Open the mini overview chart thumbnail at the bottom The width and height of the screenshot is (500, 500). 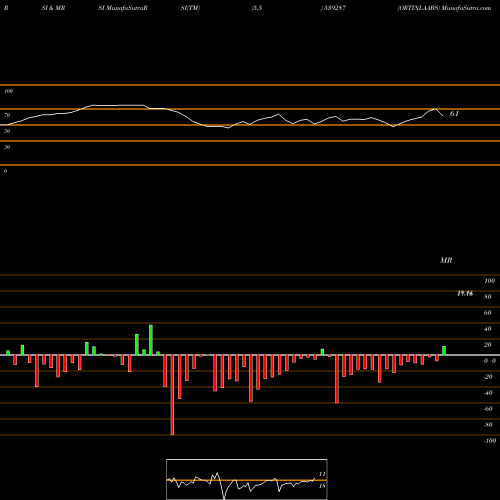pos(247,479)
